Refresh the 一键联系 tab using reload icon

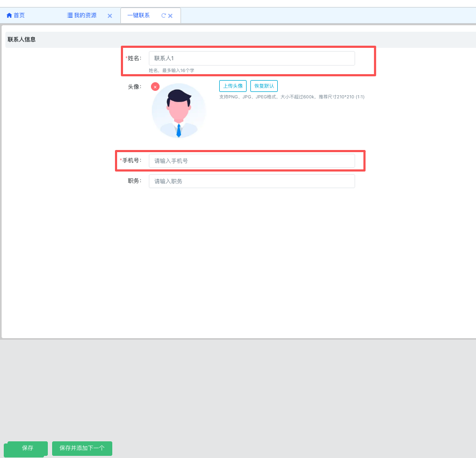pos(163,16)
